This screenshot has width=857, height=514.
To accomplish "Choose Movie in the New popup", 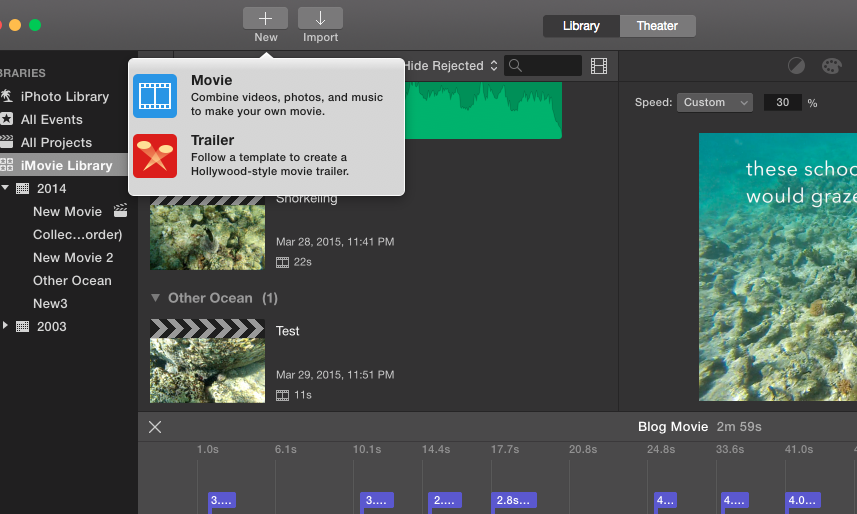I will point(267,96).
